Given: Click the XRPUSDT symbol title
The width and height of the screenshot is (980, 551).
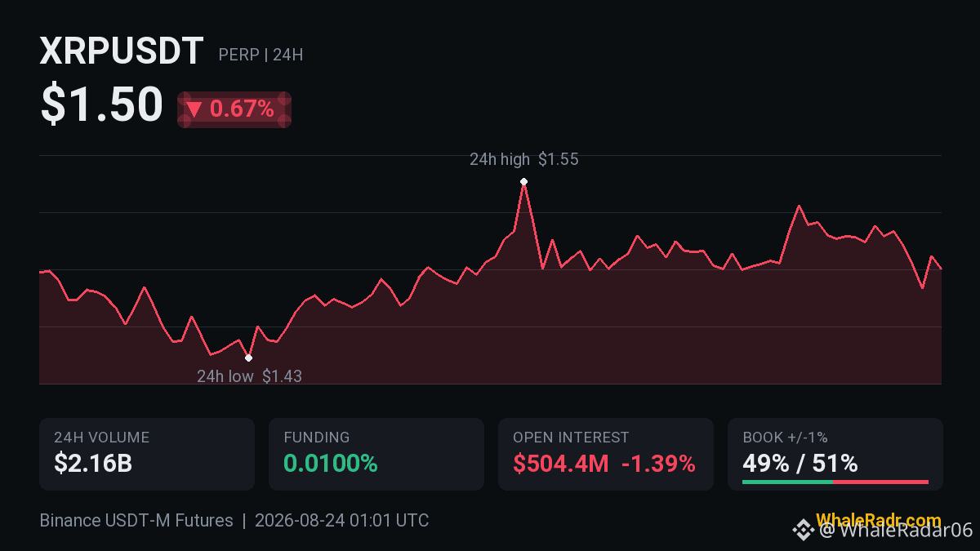Looking at the screenshot, I should click(x=122, y=52).
